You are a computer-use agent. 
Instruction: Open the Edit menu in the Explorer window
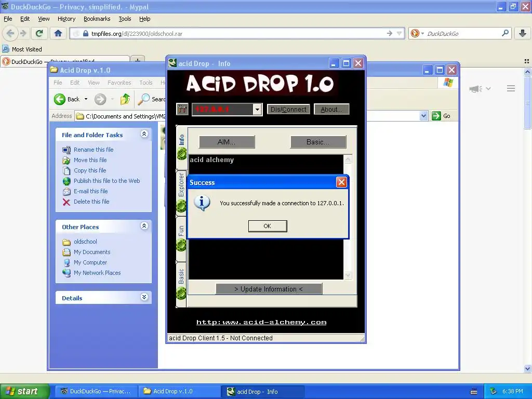(75, 83)
